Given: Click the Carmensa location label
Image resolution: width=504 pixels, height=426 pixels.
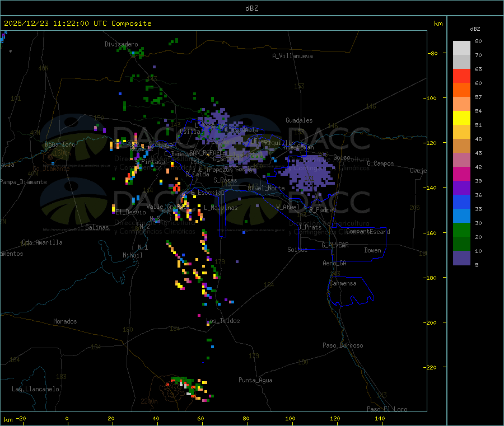Looking at the screenshot, I should click(343, 283).
